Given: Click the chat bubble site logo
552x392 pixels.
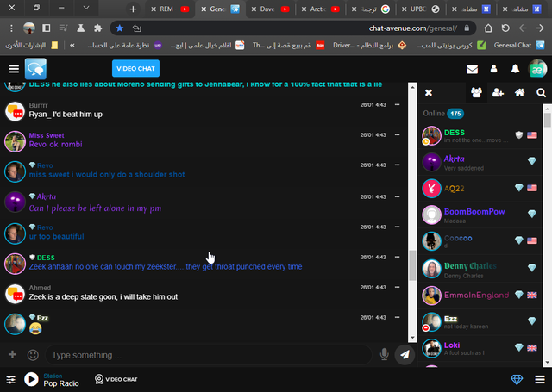Looking at the screenshot, I should coord(35,69).
